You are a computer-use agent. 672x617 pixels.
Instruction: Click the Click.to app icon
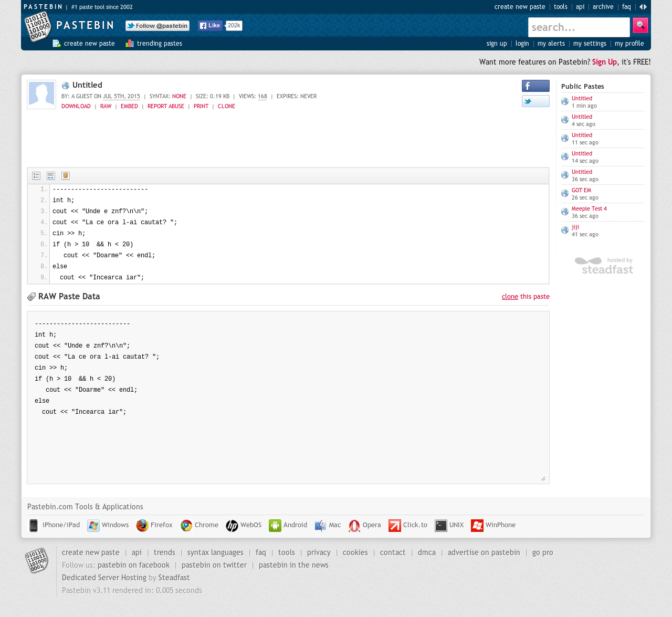(x=395, y=526)
